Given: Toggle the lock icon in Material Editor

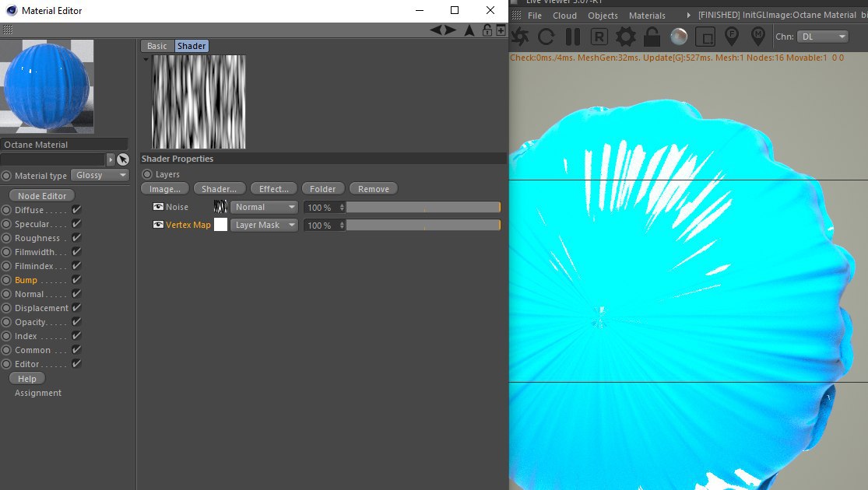Looking at the screenshot, I should [487, 30].
